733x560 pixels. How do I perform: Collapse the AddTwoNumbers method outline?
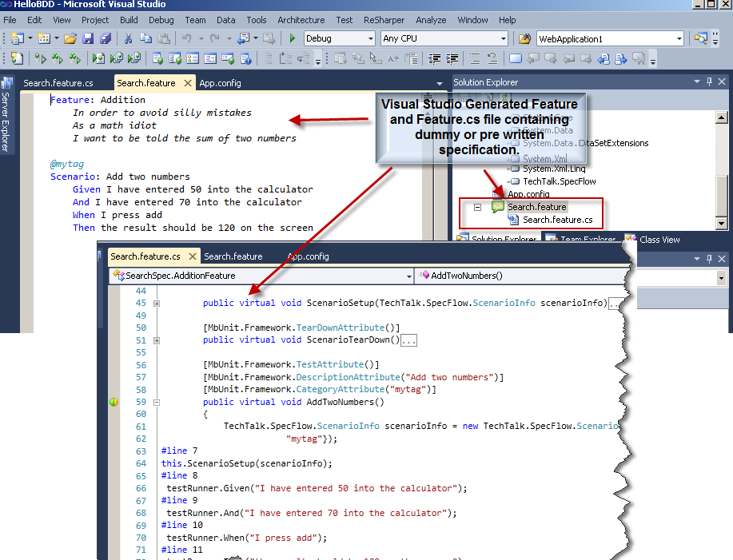point(157,402)
